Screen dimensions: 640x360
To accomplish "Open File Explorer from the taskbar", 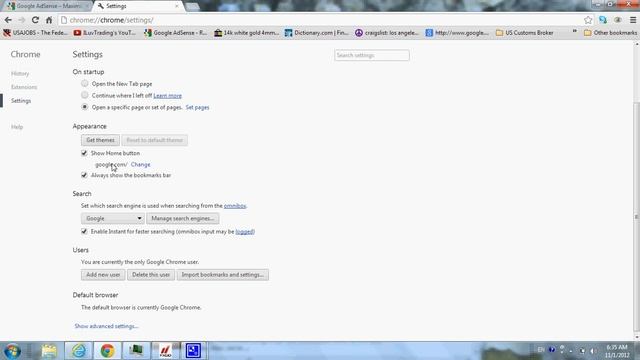I will (49, 351).
